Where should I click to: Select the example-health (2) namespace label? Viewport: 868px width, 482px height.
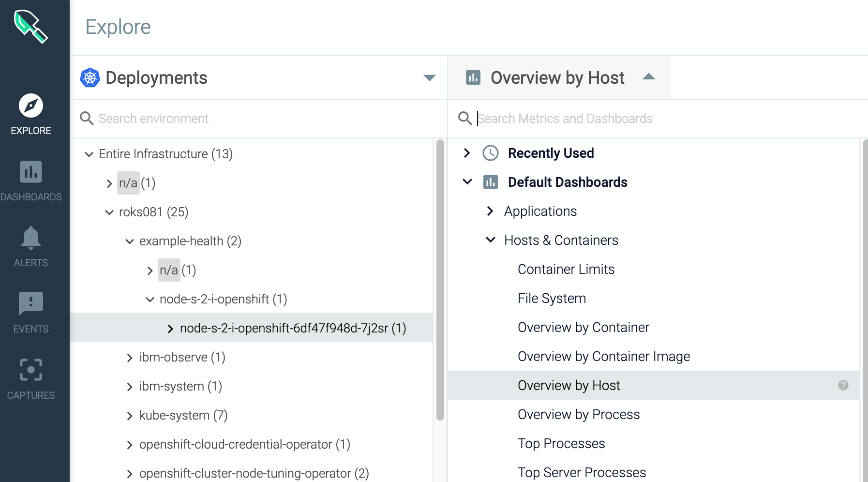(190, 241)
